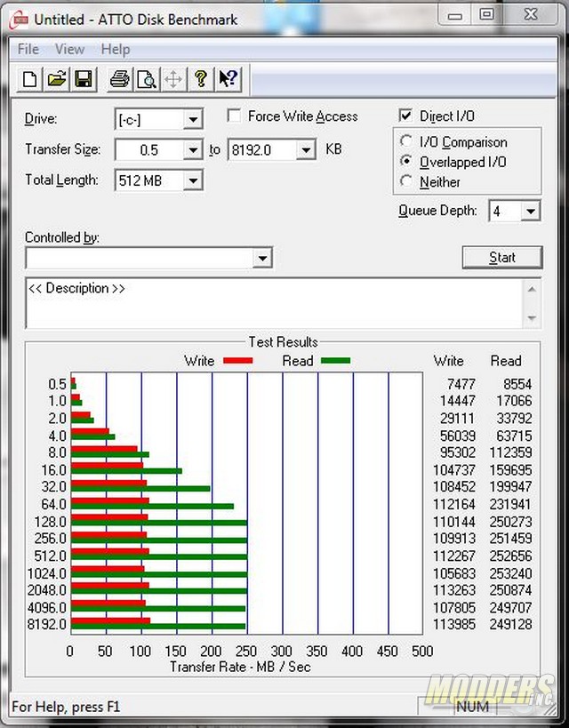The image size is (569, 728).
Task: Expand the Total Length dropdown
Action: click(192, 180)
